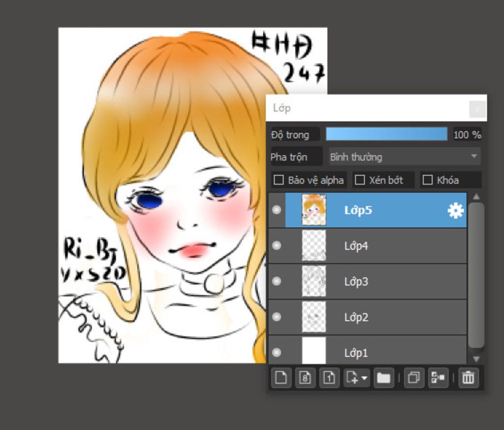Click the Lớp3 layer thumbnail

pos(314,281)
